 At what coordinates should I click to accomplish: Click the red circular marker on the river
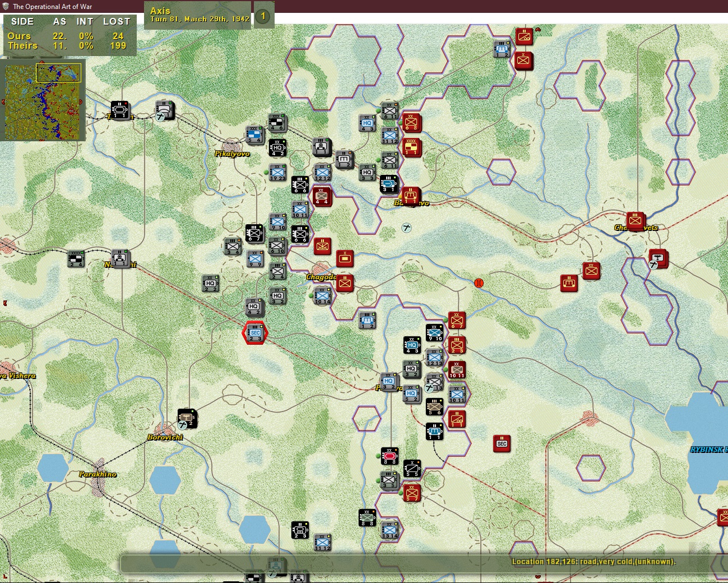(479, 283)
